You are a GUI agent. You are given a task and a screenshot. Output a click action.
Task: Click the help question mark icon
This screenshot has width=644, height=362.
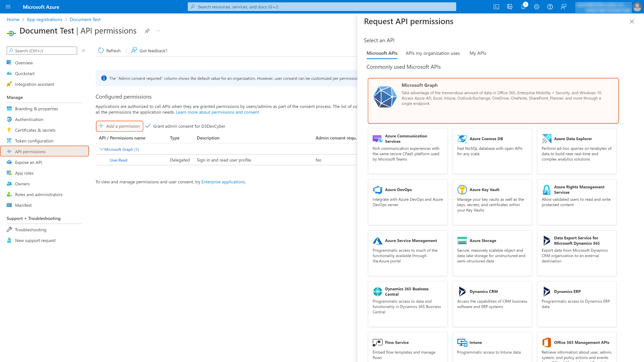click(550, 7)
